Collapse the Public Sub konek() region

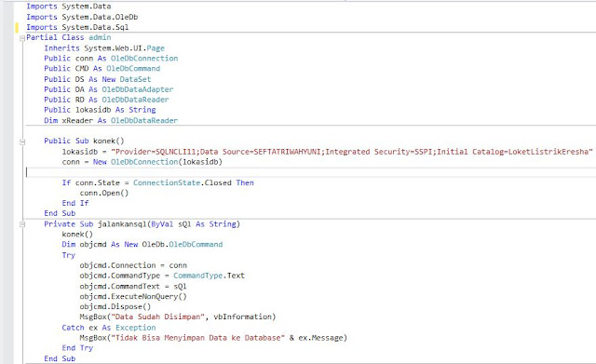22,142
